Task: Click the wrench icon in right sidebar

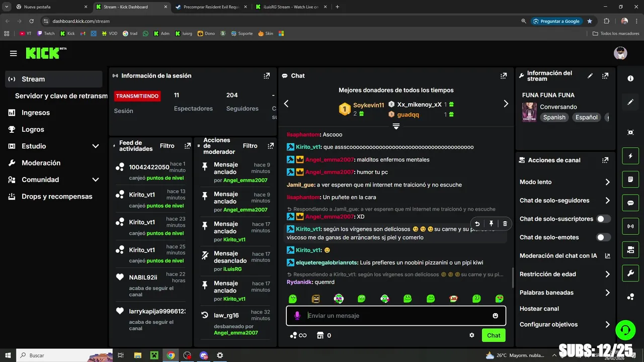Action: pyautogui.click(x=630, y=273)
